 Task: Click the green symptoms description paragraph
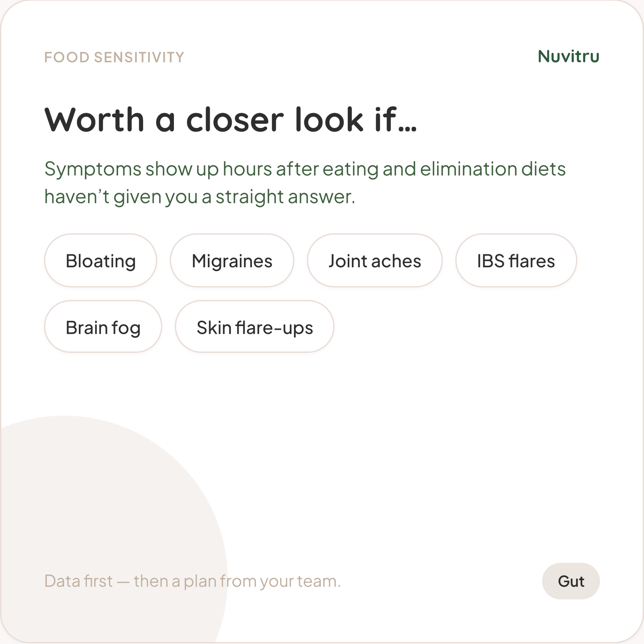(x=305, y=183)
